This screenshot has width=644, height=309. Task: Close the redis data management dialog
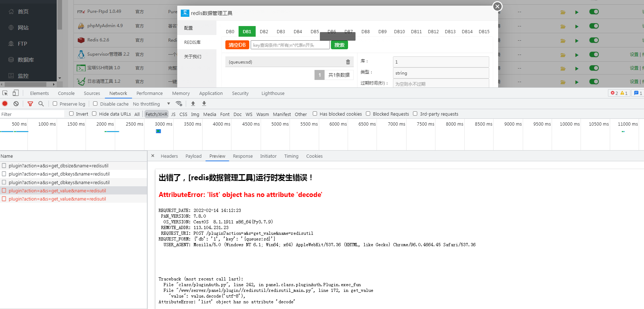point(497,6)
